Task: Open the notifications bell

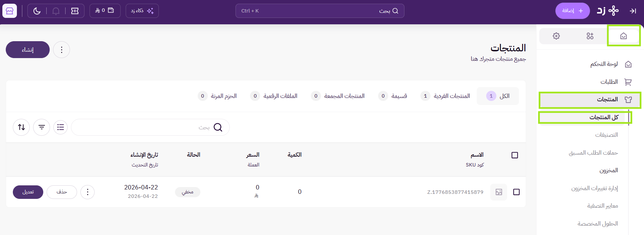Action: coord(56,11)
